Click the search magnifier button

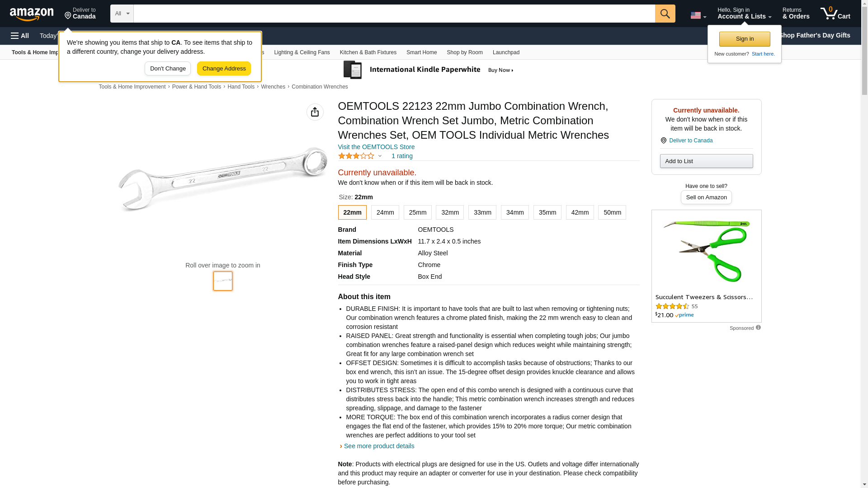pyautogui.click(x=665, y=14)
